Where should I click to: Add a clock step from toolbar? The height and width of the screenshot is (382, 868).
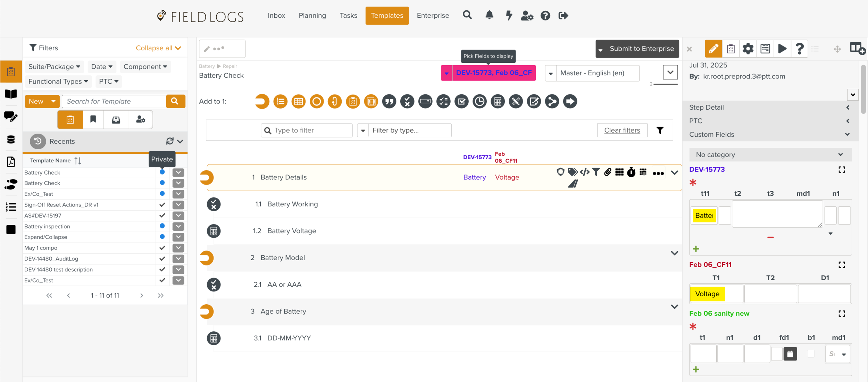479,102
